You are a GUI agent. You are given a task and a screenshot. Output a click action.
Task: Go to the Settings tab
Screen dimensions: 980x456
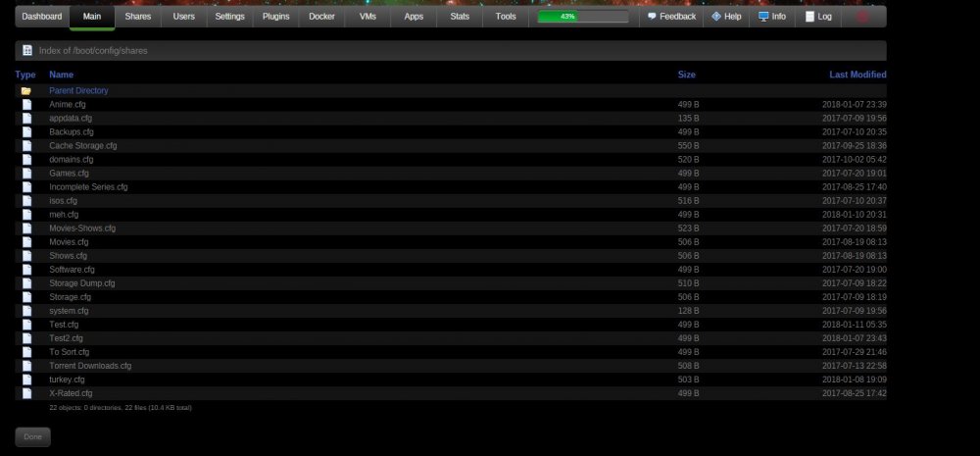pos(230,17)
